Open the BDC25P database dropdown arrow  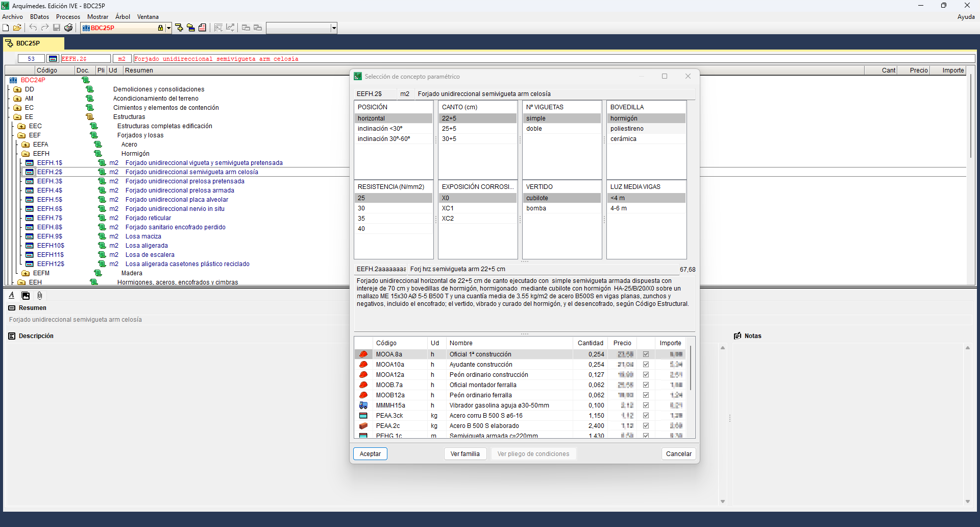168,28
